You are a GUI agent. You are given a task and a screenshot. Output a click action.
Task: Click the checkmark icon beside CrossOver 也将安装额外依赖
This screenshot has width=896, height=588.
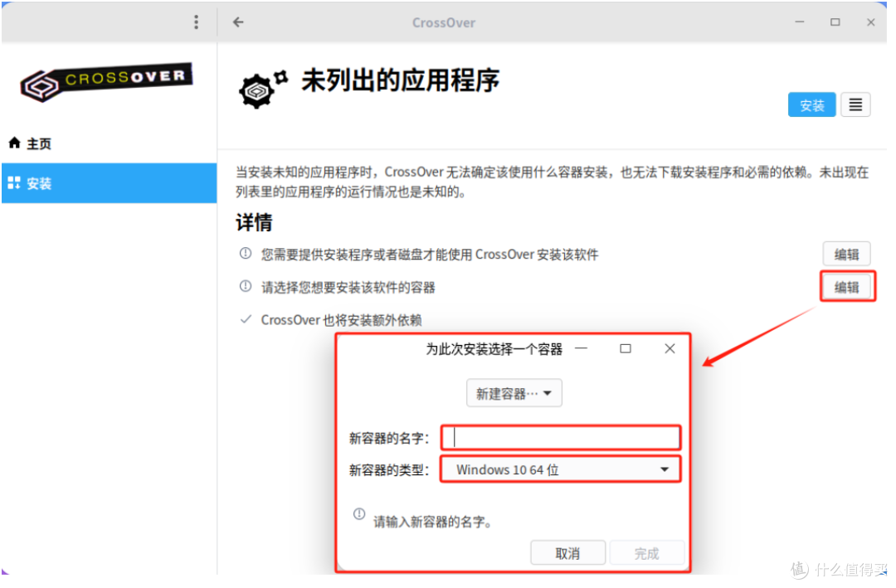(x=245, y=319)
